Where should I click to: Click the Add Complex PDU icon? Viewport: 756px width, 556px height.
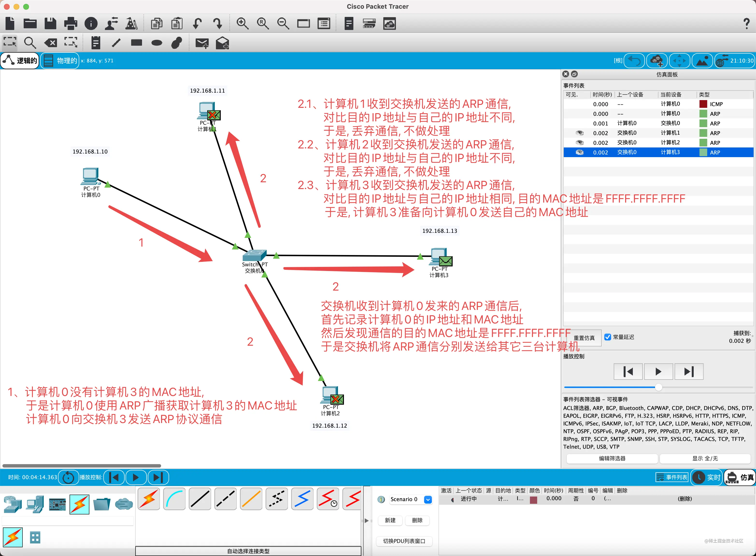[x=222, y=43]
